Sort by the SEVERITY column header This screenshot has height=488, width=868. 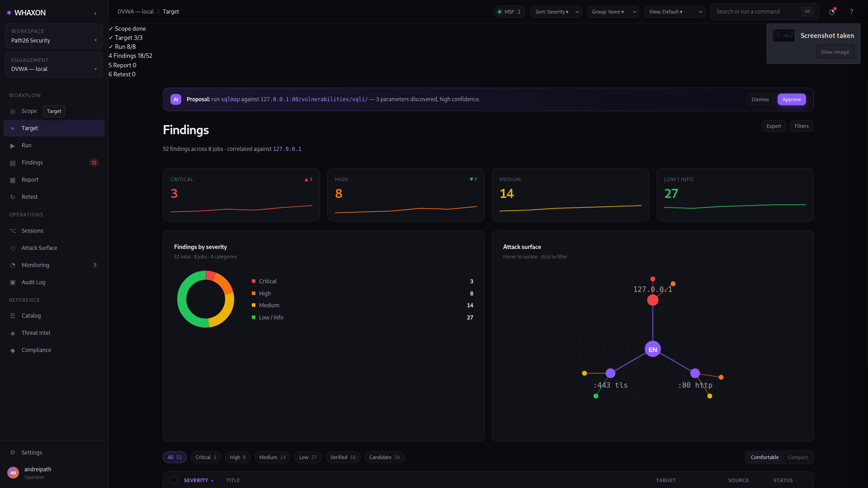198,480
